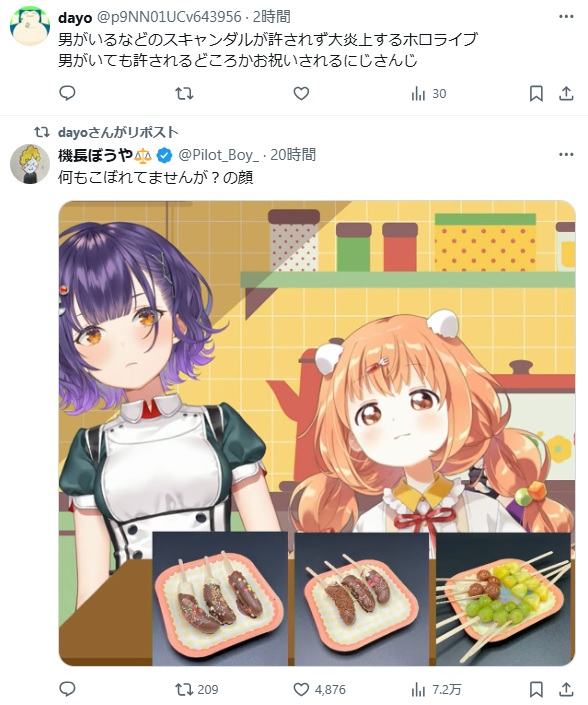The height and width of the screenshot is (705, 588).
Task: Open more options for 機長ぼうや's post
Action: pyautogui.click(x=566, y=154)
